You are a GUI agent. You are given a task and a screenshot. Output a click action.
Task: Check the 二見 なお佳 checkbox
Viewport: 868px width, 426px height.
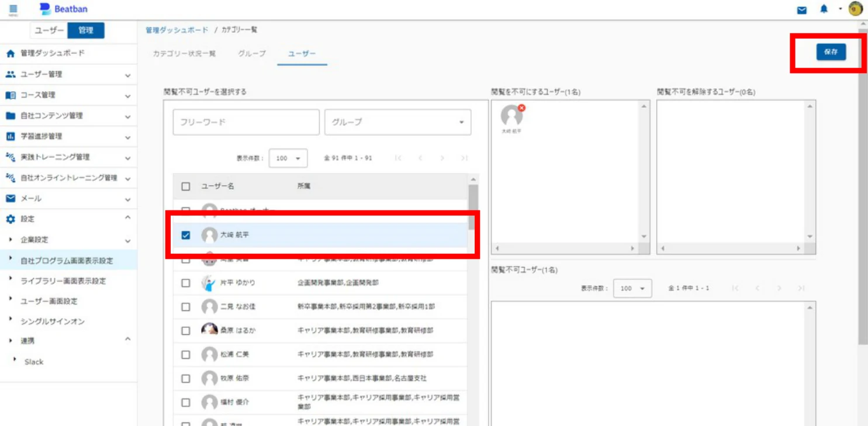(186, 307)
